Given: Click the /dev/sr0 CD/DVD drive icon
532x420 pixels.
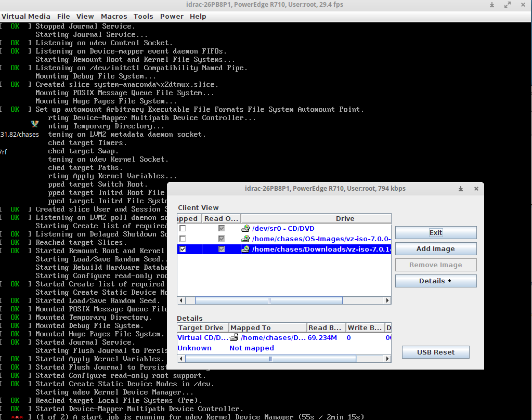Looking at the screenshot, I should coord(245,229).
